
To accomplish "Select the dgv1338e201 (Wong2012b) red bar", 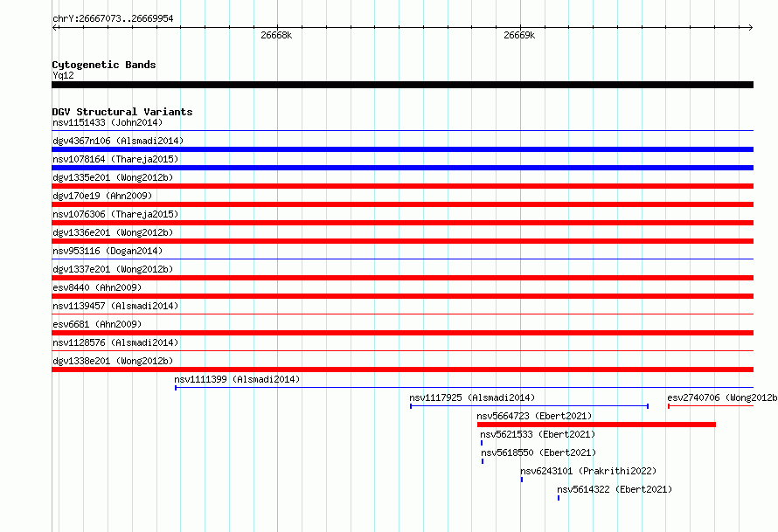I will pos(402,370).
